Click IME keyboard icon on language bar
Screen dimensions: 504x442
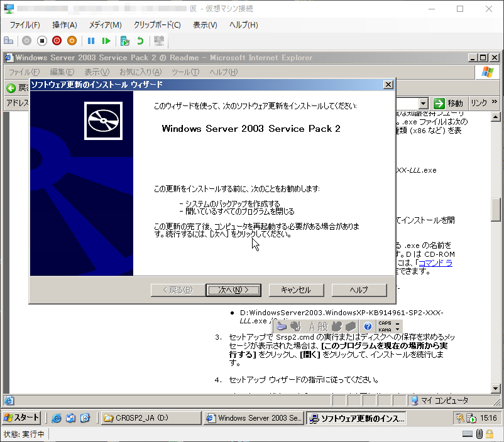point(282,326)
